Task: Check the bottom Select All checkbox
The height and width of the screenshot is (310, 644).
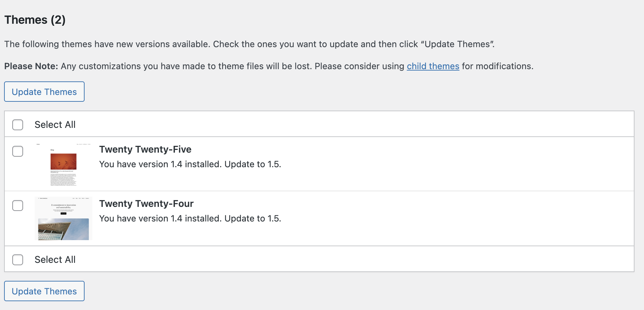Action: click(18, 260)
